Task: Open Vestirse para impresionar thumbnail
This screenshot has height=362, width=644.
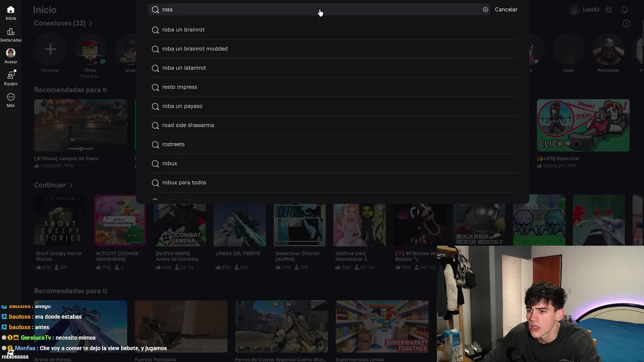Action: click(359, 221)
